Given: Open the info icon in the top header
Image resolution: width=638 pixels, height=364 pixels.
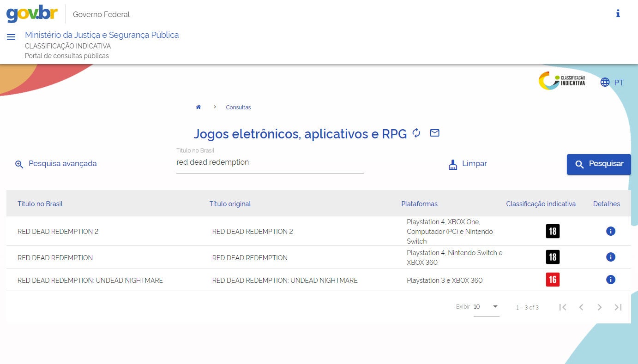Looking at the screenshot, I should (618, 13).
